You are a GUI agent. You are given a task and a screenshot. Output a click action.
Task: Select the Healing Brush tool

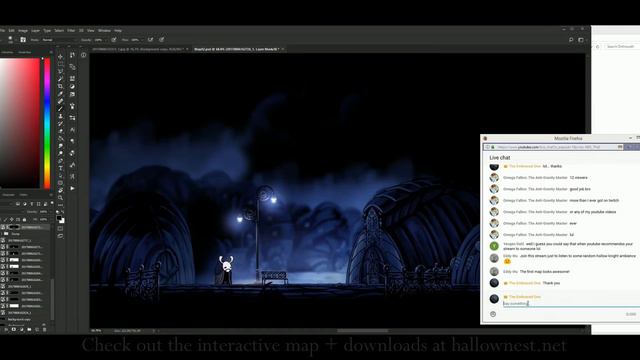point(60,101)
